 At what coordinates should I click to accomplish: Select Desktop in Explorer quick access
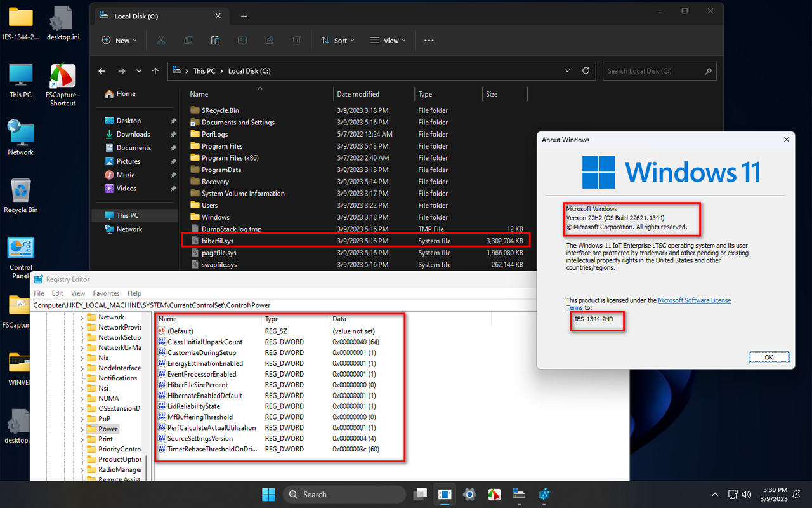pos(128,121)
